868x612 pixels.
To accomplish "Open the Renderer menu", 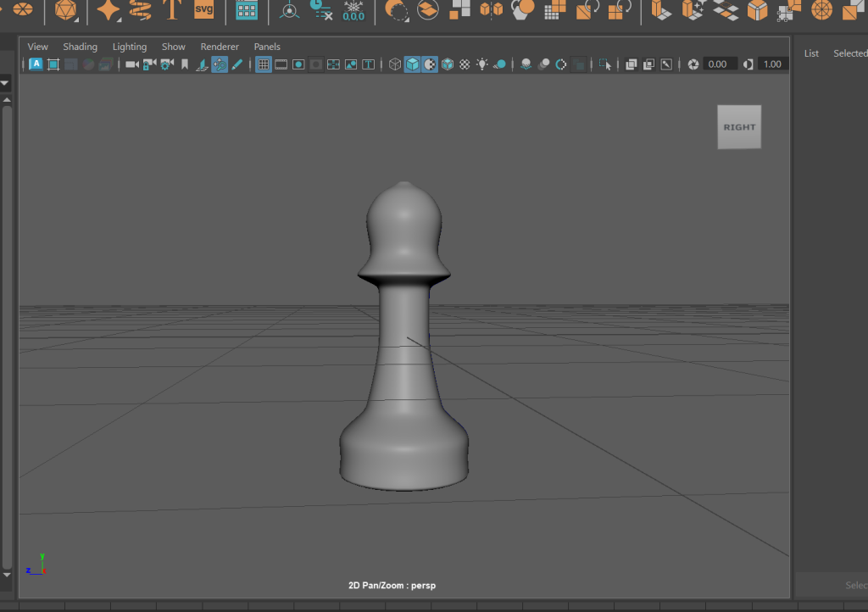I will [x=220, y=47].
